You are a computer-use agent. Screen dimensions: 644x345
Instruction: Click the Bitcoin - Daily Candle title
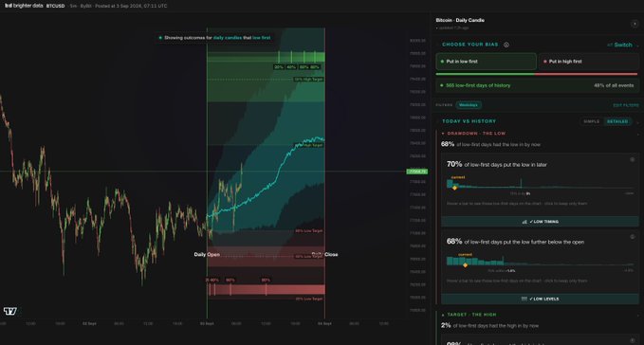click(x=460, y=20)
